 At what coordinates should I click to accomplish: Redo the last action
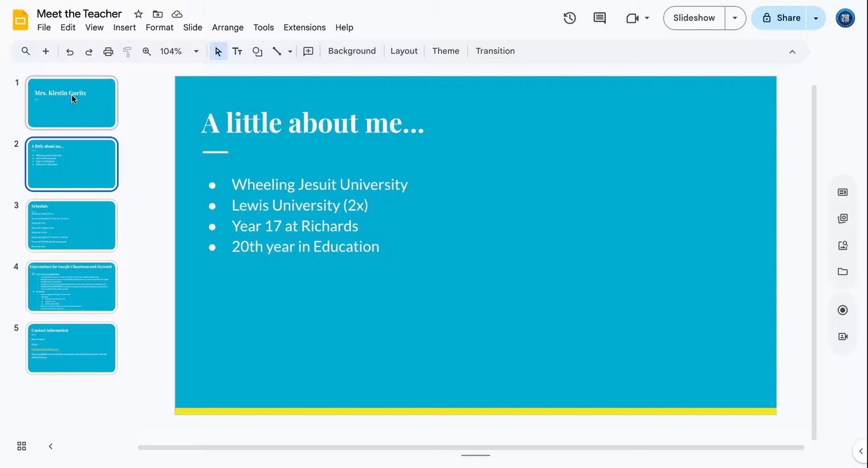point(89,51)
